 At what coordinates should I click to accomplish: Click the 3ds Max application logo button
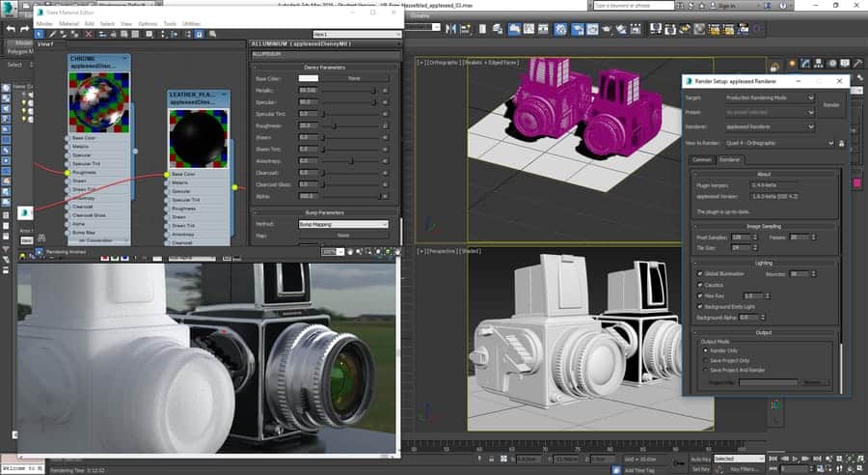point(10,8)
